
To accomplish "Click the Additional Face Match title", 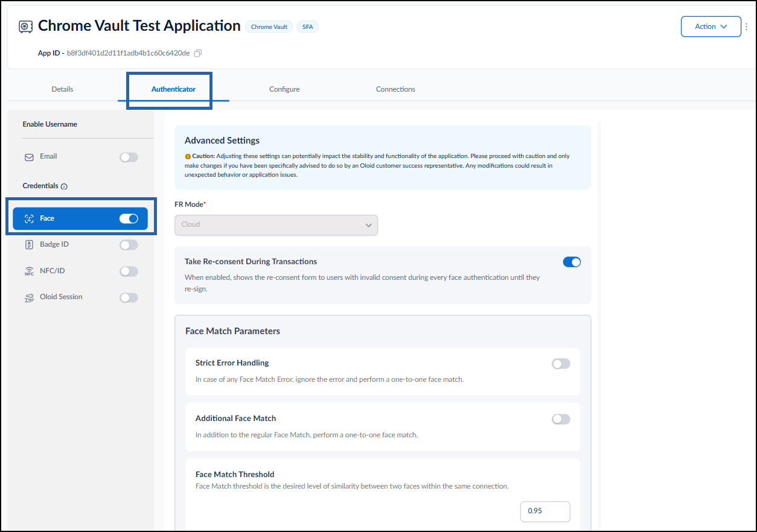I will pyautogui.click(x=236, y=419).
